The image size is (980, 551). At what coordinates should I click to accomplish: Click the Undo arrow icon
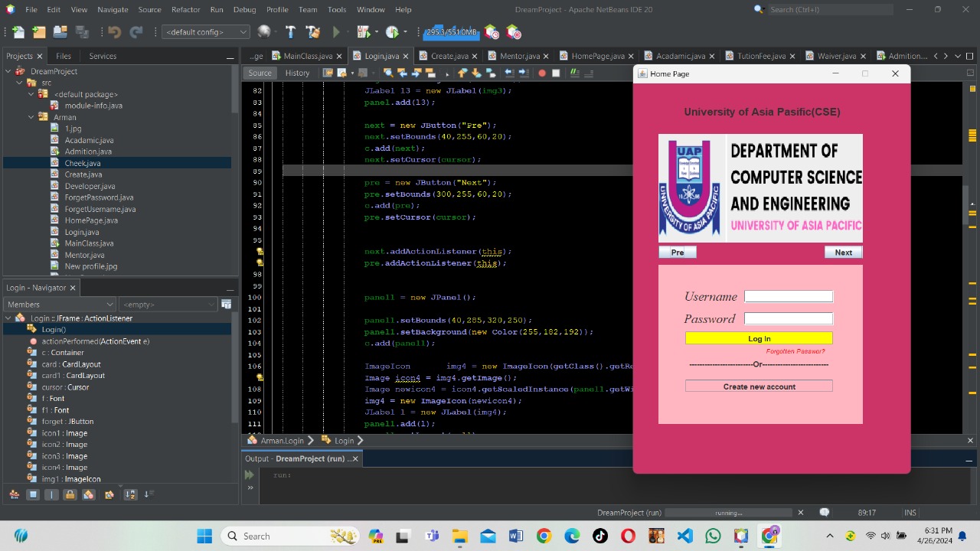tap(115, 32)
